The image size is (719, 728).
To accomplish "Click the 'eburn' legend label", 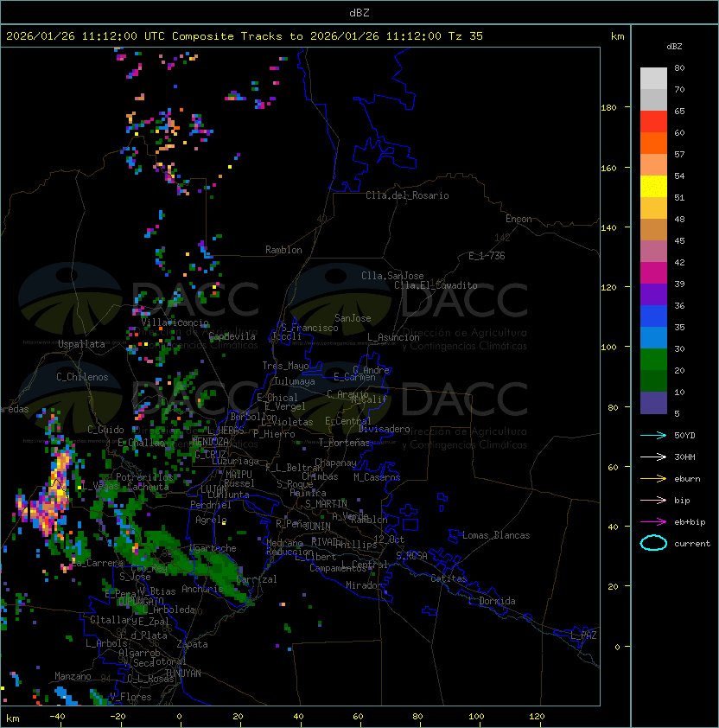I will tap(687, 479).
